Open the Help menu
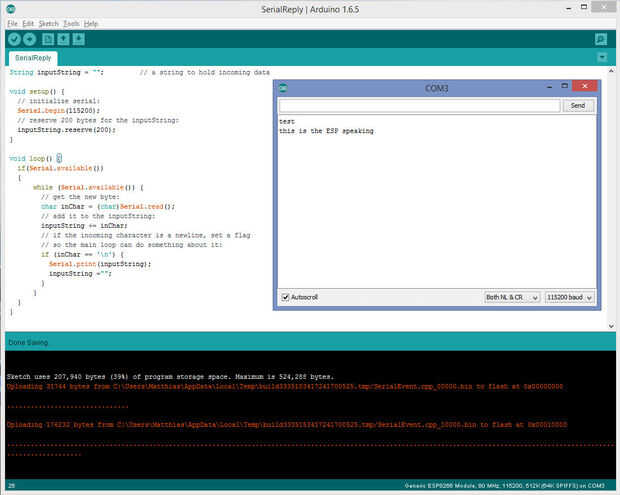 91,24
